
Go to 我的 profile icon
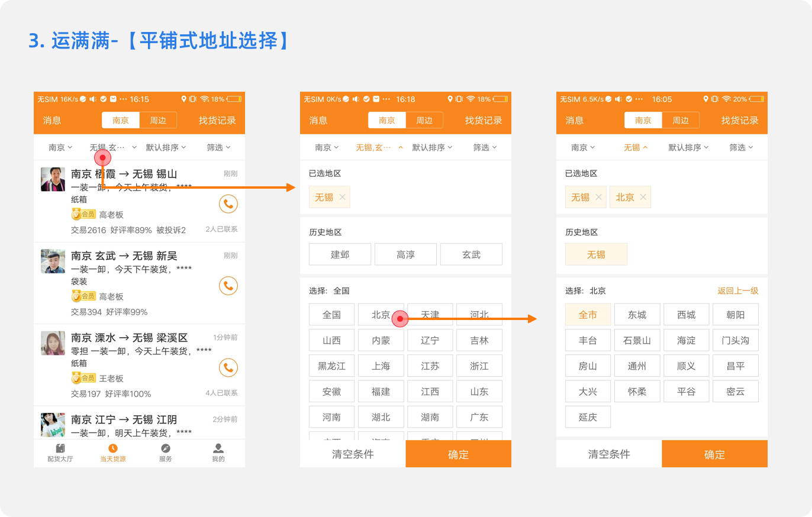pyautogui.click(x=218, y=453)
